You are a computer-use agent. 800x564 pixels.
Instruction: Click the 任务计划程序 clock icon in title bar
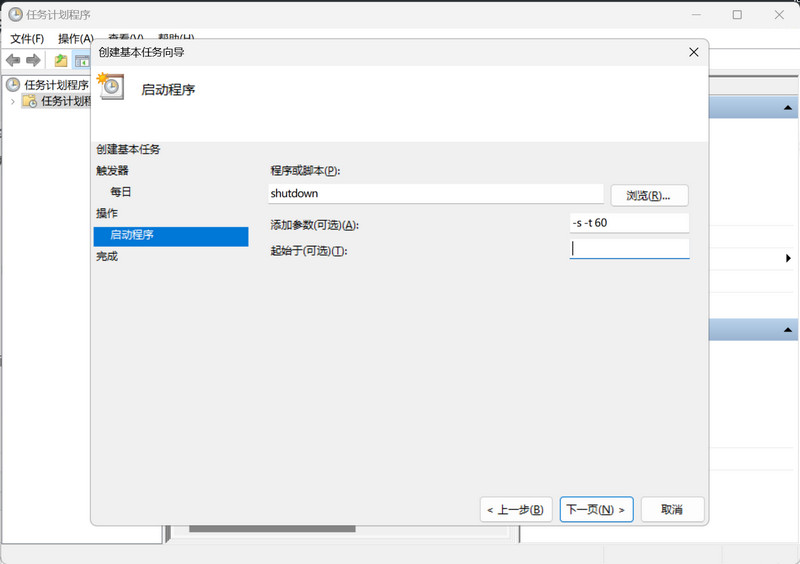[x=15, y=15]
